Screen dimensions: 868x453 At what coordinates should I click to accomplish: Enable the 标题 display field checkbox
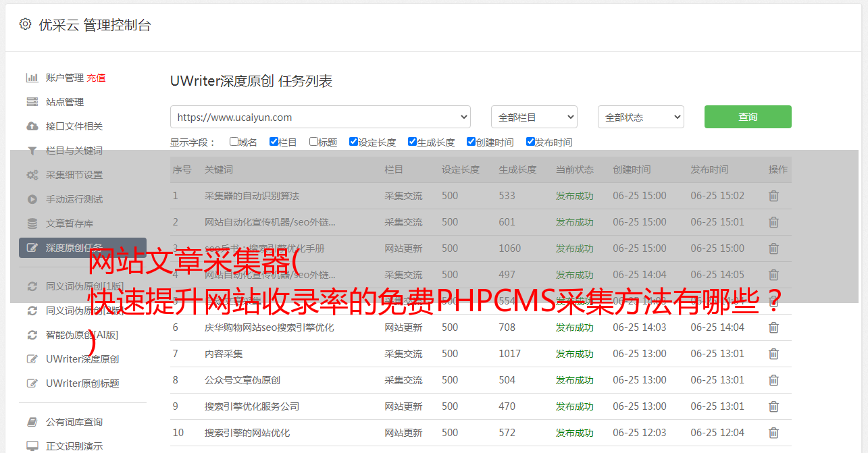313,142
